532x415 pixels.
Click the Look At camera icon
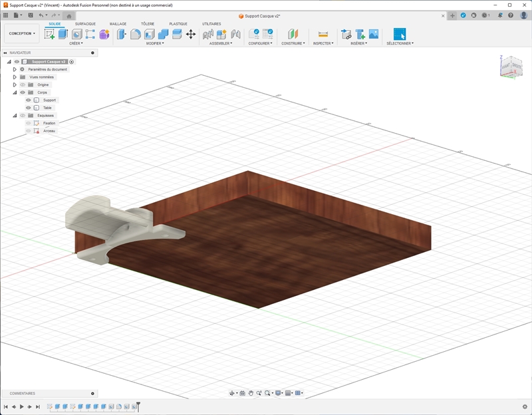242,393
